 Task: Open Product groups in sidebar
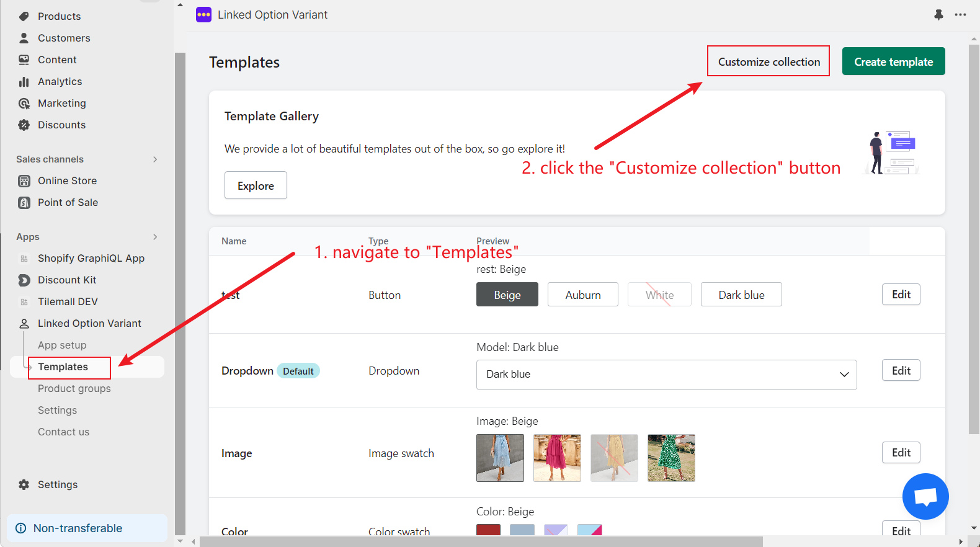pos(74,389)
